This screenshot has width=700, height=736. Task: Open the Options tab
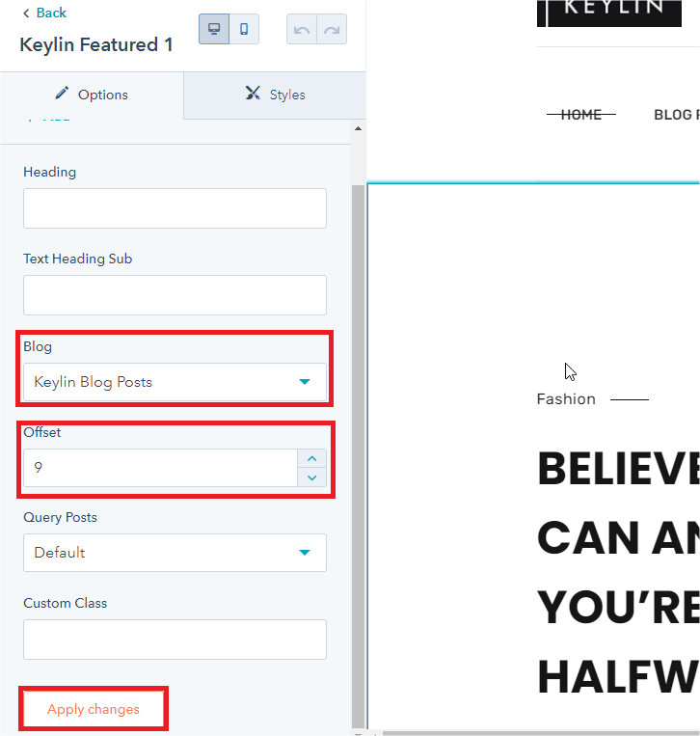[92, 95]
